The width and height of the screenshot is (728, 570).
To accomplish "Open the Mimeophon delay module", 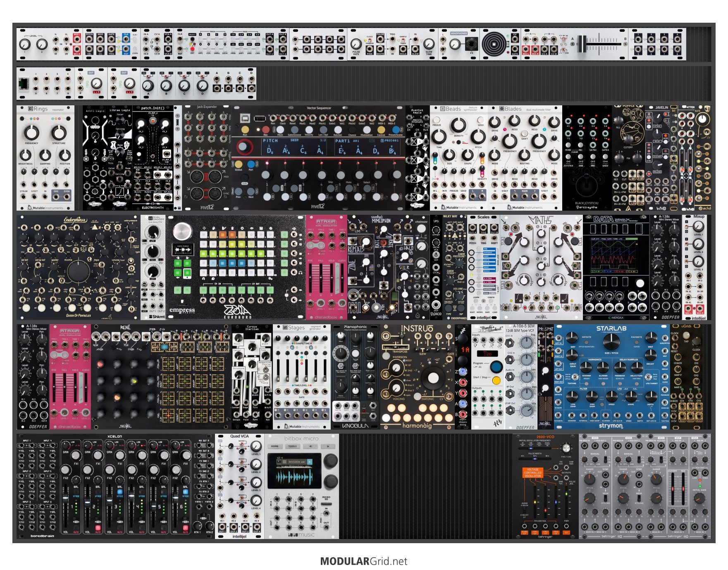I will point(380,267).
